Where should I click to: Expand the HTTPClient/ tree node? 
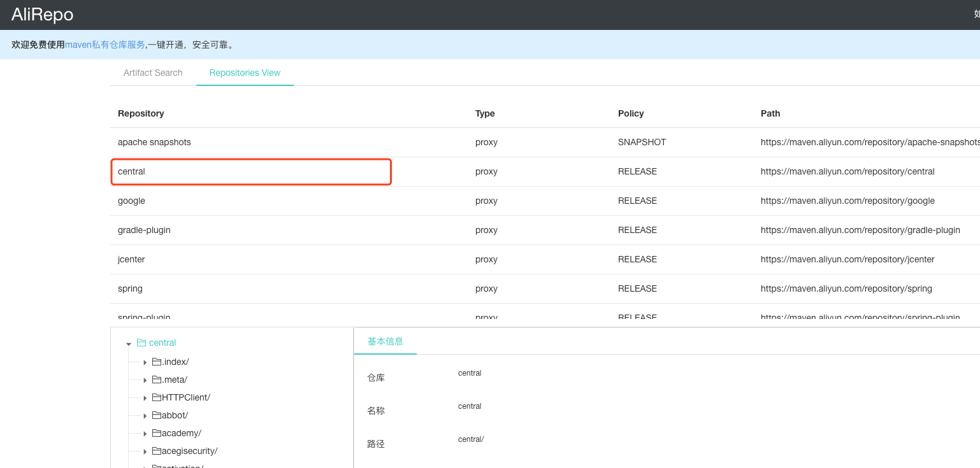[145, 398]
